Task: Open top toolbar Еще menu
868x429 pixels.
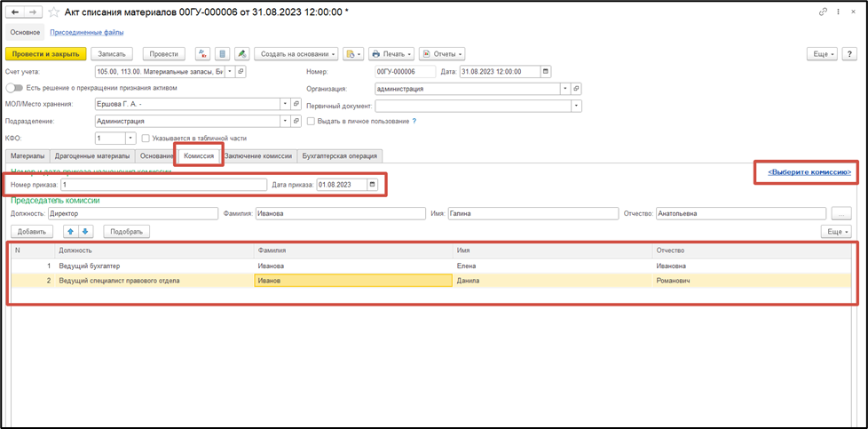Action: (x=823, y=54)
